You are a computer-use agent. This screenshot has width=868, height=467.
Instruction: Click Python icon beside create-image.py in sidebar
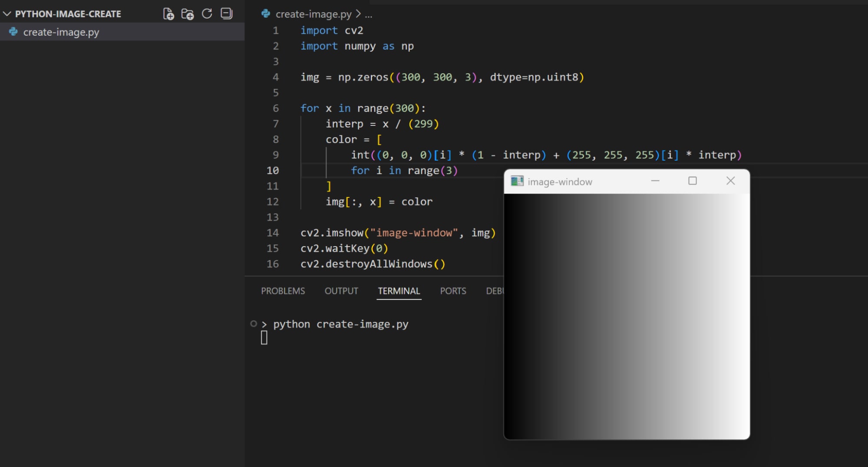coord(13,32)
